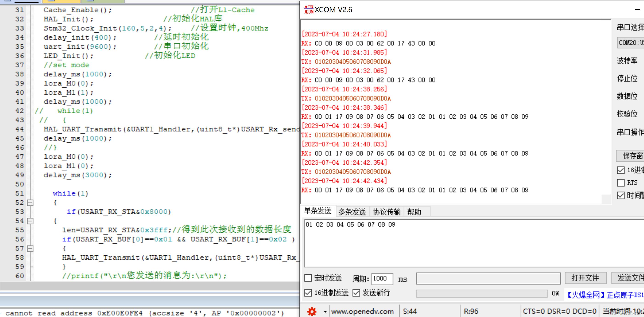Click code line 33 Stm32_Clock_Init
Viewport: 644px width, 317px height.
[x=107, y=28]
